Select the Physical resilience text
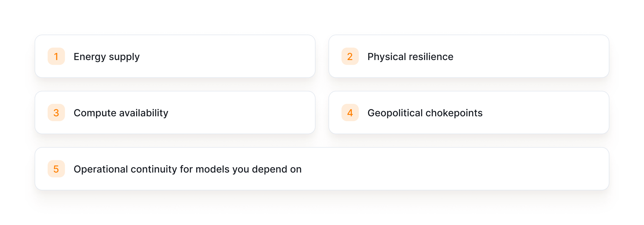 point(410,57)
